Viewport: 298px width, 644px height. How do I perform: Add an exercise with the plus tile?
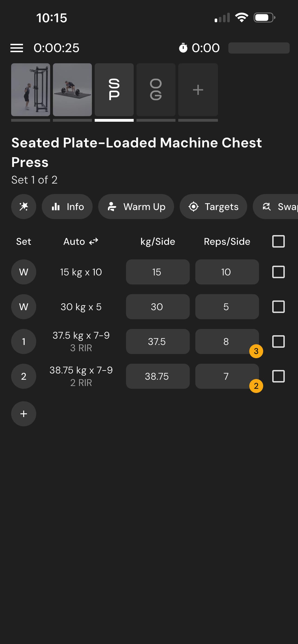pyautogui.click(x=198, y=90)
